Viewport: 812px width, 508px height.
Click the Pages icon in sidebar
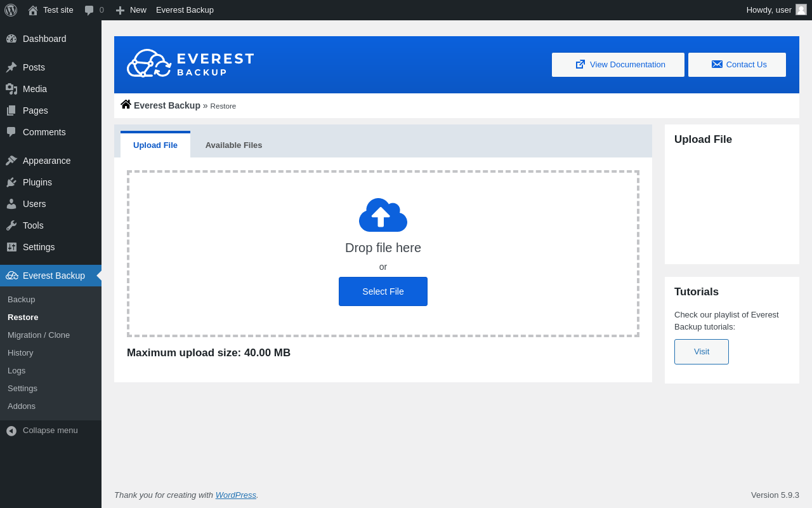[11, 110]
